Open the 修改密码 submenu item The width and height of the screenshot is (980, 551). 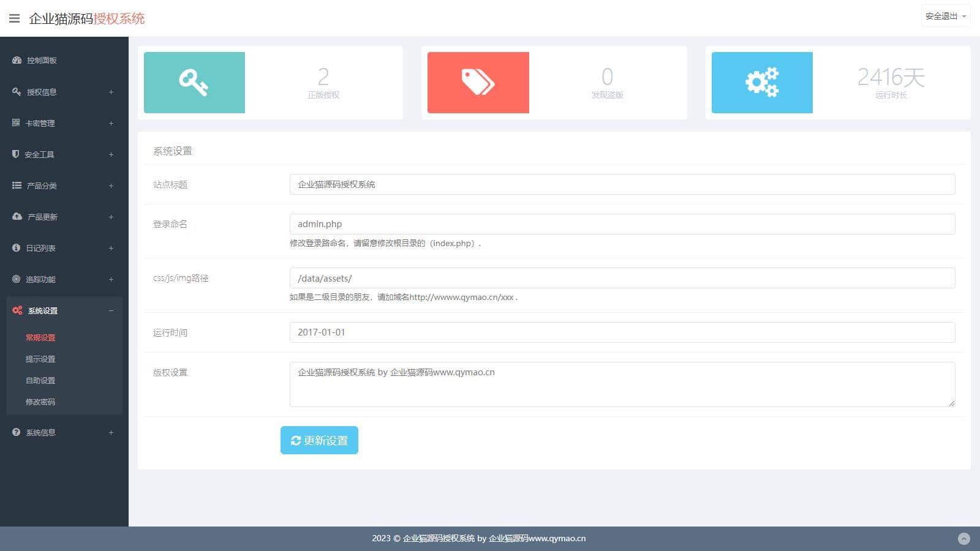coord(40,402)
